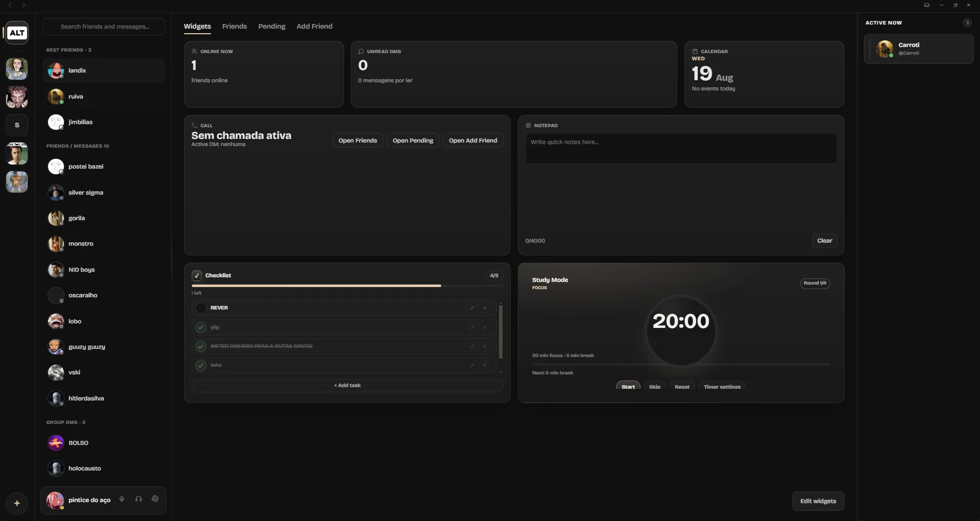Focus the search friends and messages field
980x521 pixels.
[x=104, y=27]
